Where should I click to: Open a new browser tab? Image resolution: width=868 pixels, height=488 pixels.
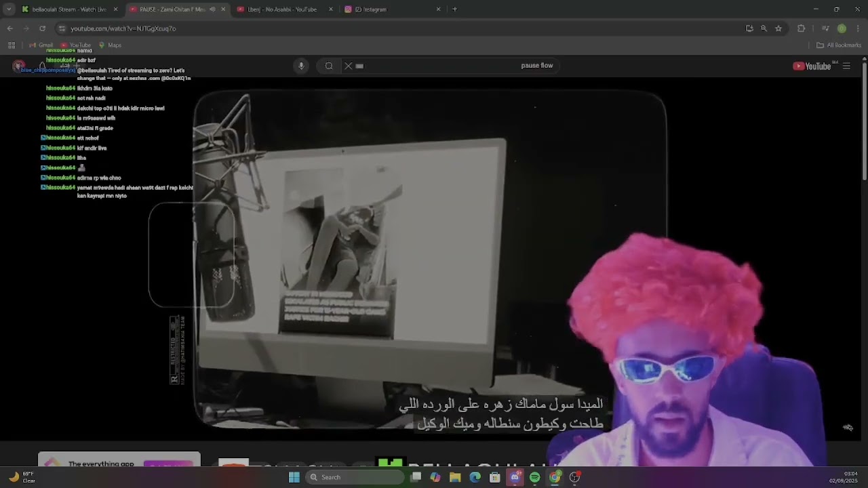pos(454,9)
